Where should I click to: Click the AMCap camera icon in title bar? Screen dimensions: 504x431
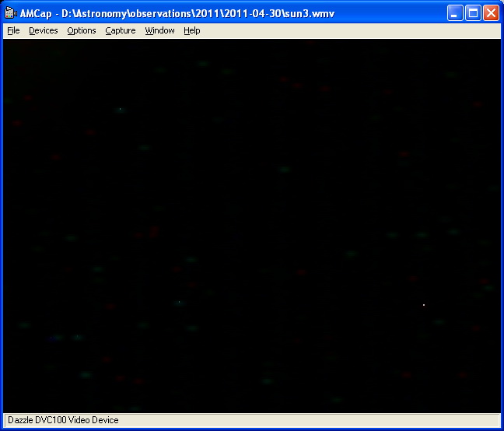coord(11,13)
